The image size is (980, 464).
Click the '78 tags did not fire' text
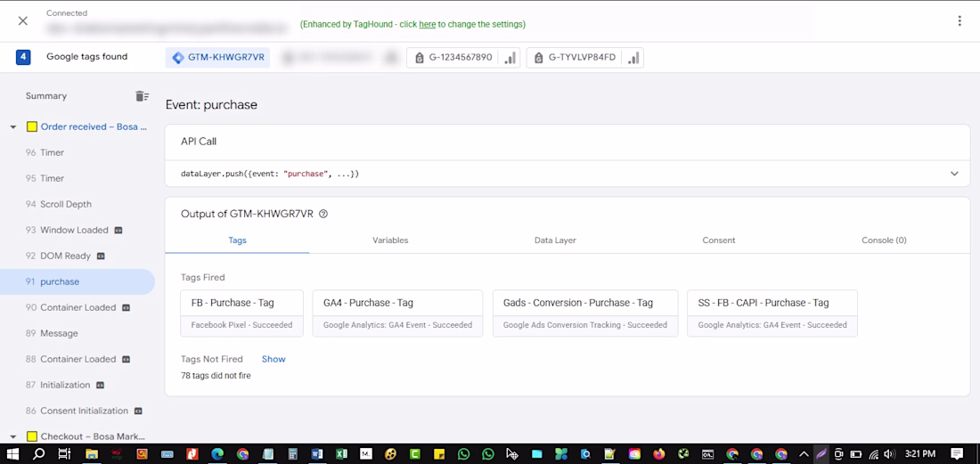216,376
